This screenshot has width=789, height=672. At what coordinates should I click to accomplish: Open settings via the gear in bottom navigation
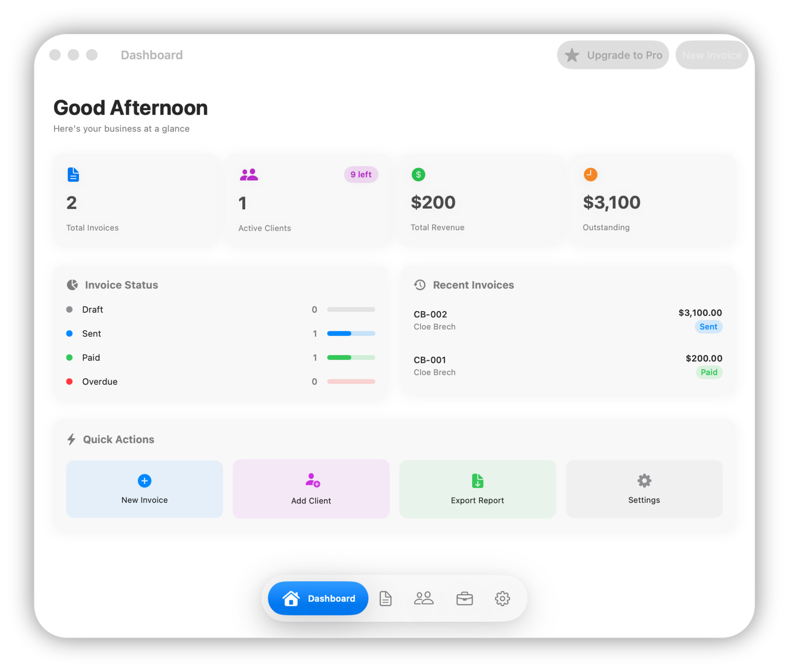pos(502,598)
